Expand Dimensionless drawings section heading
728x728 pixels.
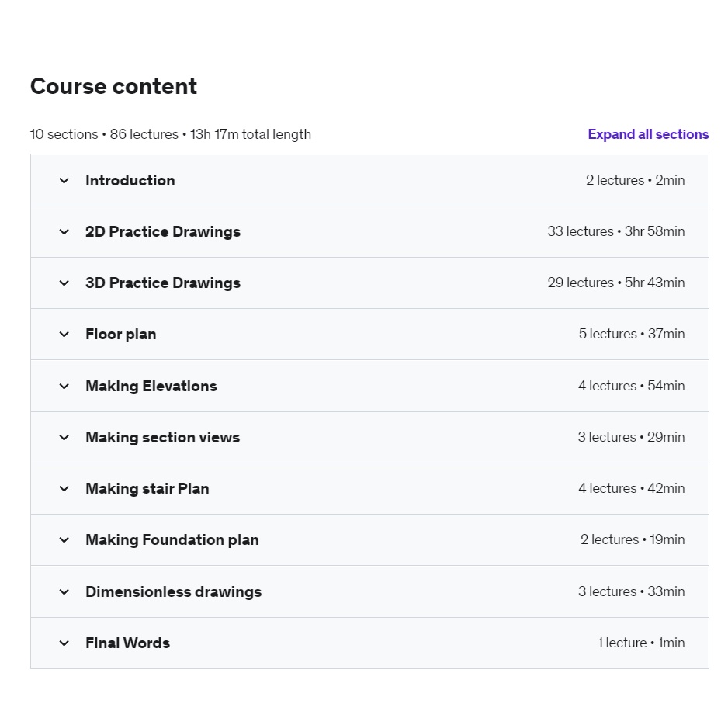[173, 591]
